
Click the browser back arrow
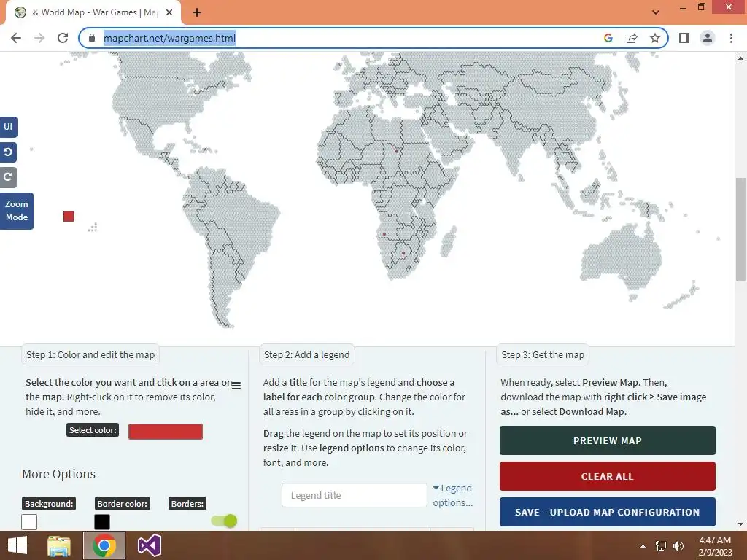(16, 38)
